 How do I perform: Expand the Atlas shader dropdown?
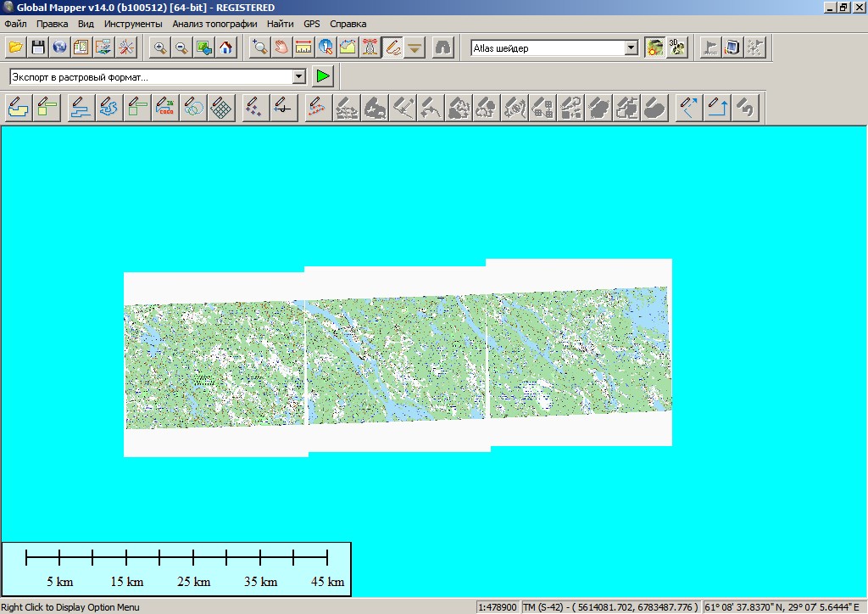tap(631, 48)
